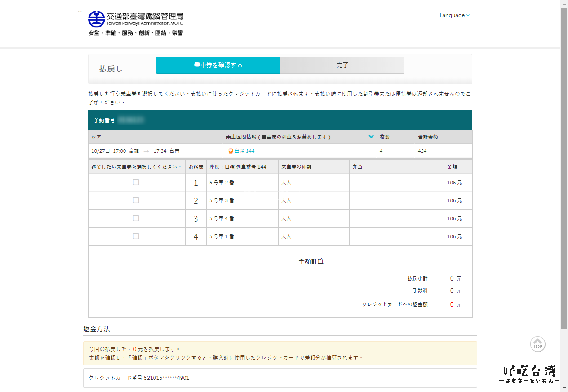
Task: Expand the 乗車区間情報 chevron
Action: [x=371, y=137]
